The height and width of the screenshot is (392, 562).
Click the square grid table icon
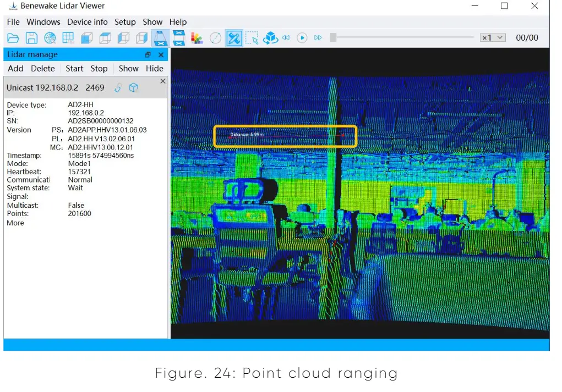(x=68, y=38)
